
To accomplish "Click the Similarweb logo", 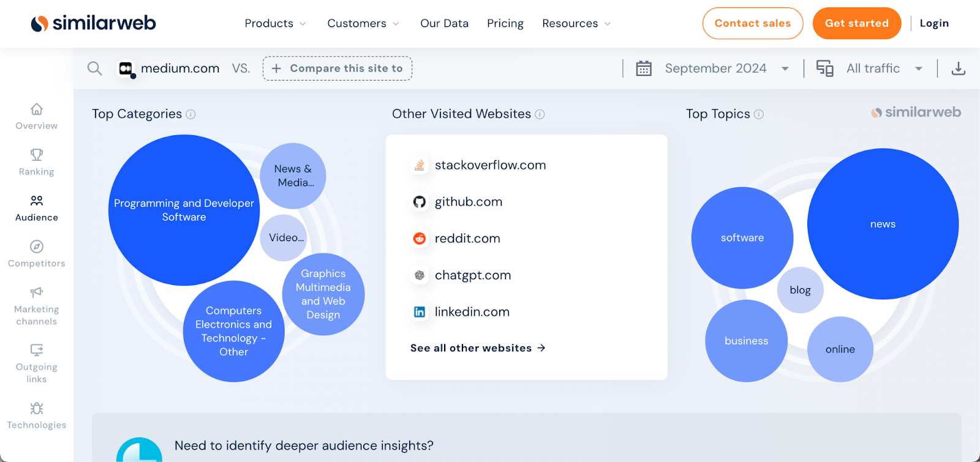I will 93,23.
